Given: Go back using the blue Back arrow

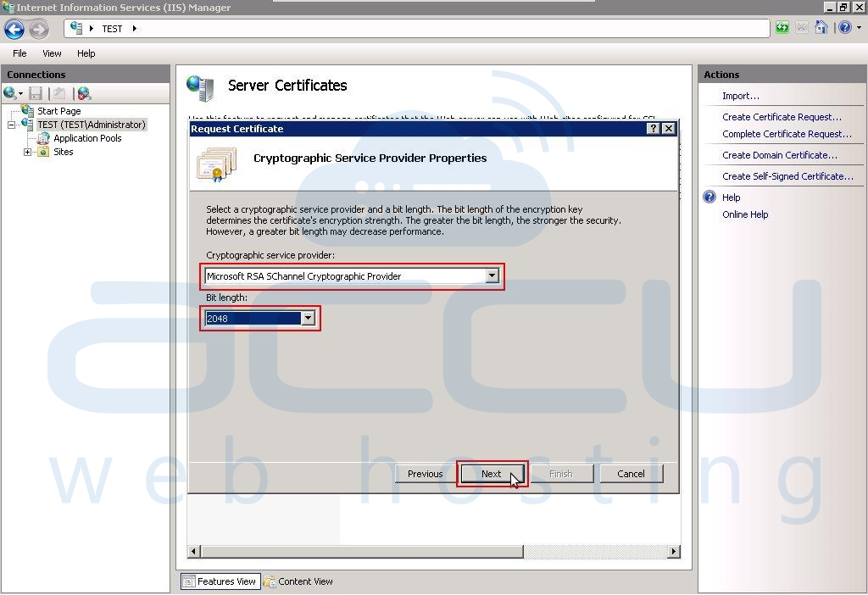Looking at the screenshot, I should pos(14,30).
